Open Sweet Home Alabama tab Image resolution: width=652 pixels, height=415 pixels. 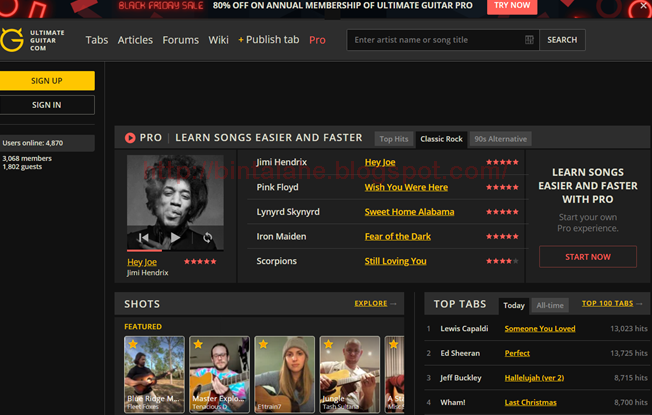(409, 212)
